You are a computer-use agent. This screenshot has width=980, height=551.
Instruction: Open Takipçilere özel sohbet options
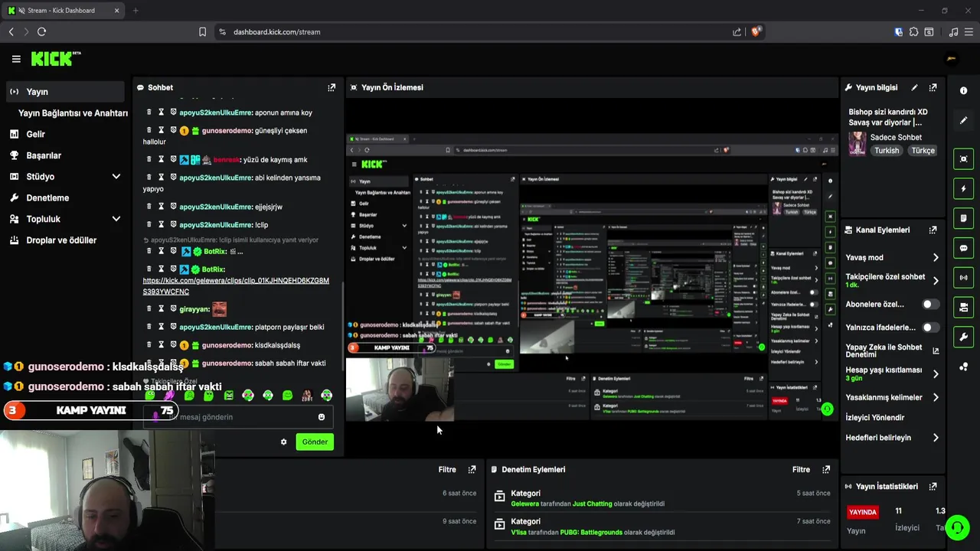[x=892, y=280]
